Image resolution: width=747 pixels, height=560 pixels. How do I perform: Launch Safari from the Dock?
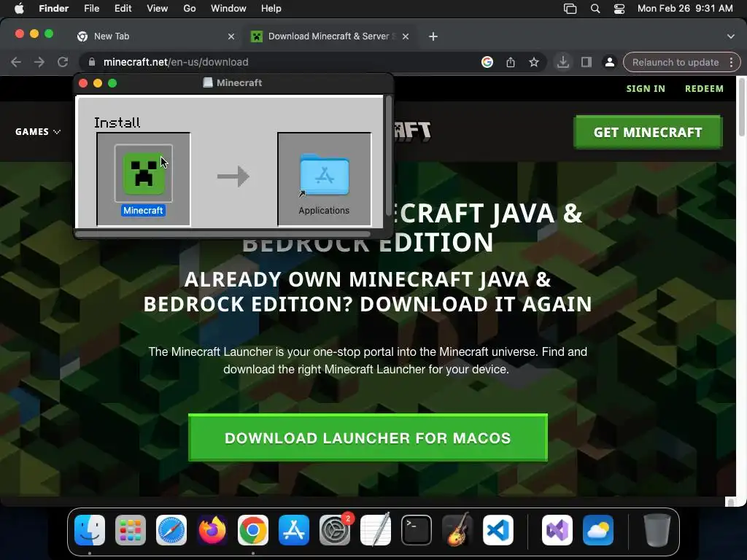171,530
